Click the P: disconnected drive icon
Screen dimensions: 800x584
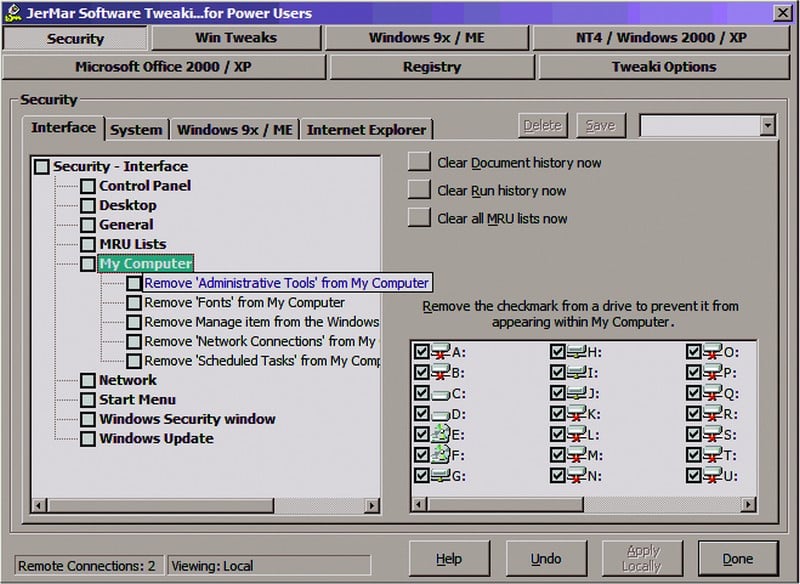click(x=713, y=372)
